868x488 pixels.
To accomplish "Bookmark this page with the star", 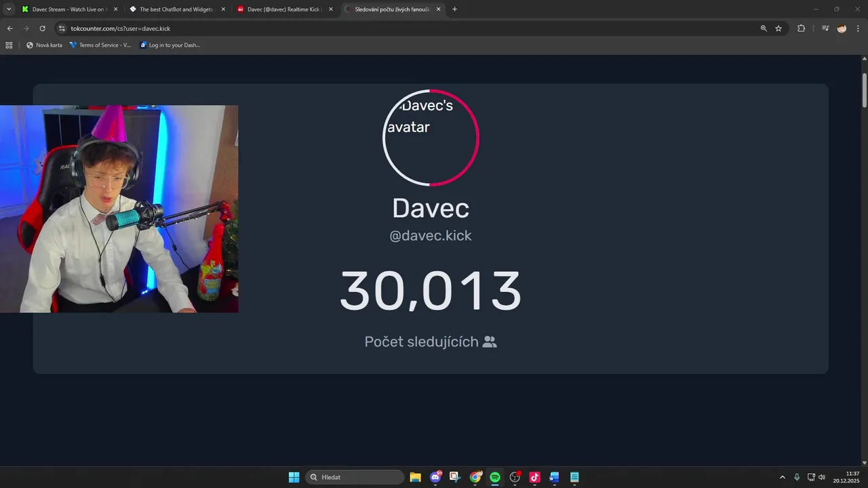I will [x=778, y=28].
